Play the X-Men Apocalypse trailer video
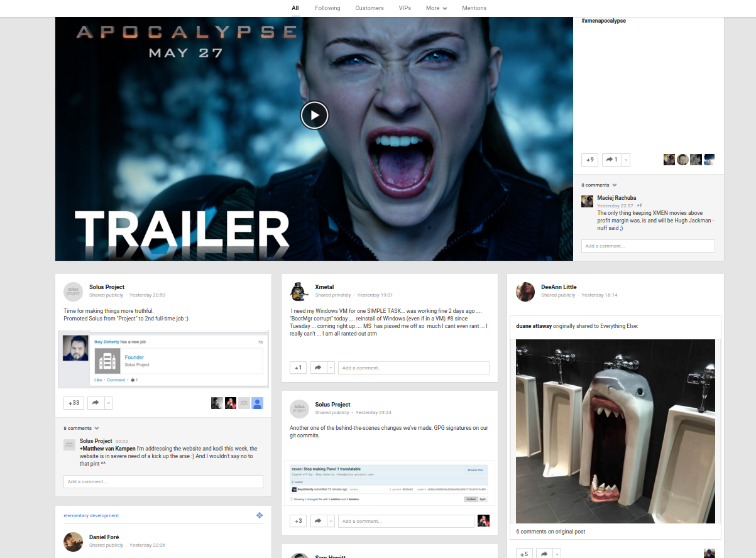This screenshot has width=756, height=558. point(314,115)
